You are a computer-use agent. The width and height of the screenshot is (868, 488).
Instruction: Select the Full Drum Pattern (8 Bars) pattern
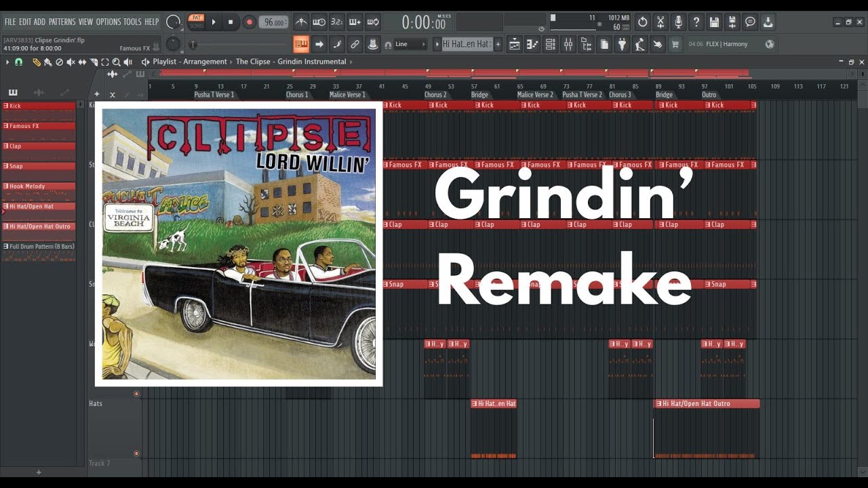pos(39,247)
